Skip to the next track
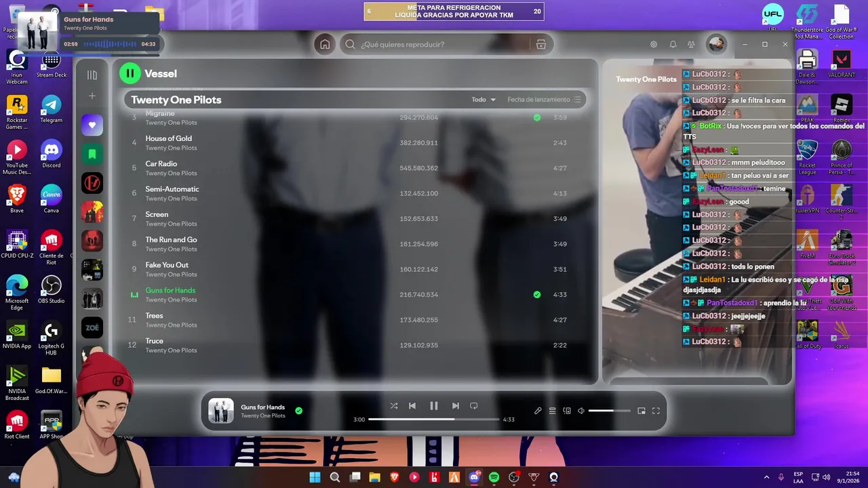Image resolution: width=868 pixels, height=488 pixels. pyautogui.click(x=456, y=406)
